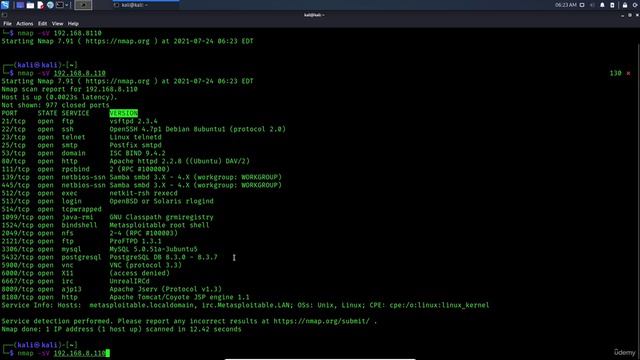This screenshot has height=360, width=640.
Task: Click the Nmap done summary line
Action: pyautogui.click(x=121, y=329)
